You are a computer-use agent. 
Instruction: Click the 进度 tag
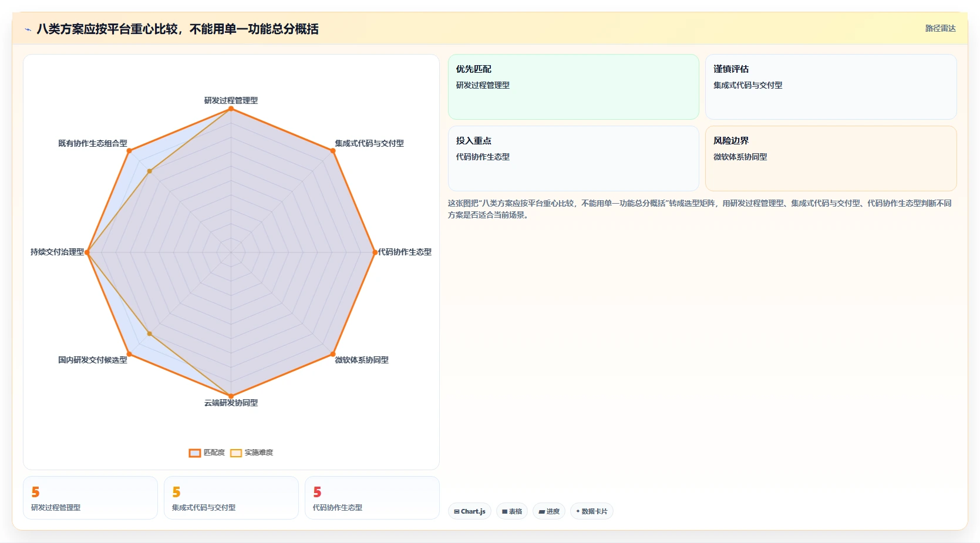pos(549,511)
